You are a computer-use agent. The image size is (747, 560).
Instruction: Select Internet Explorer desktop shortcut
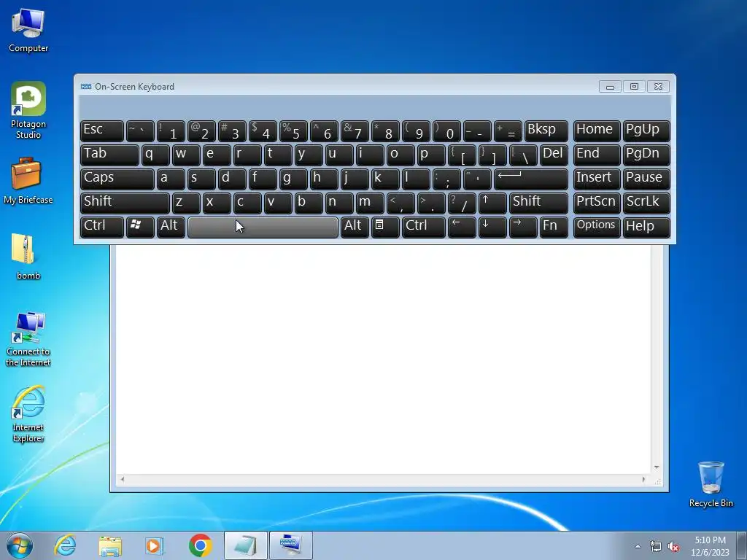coord(28,414)
